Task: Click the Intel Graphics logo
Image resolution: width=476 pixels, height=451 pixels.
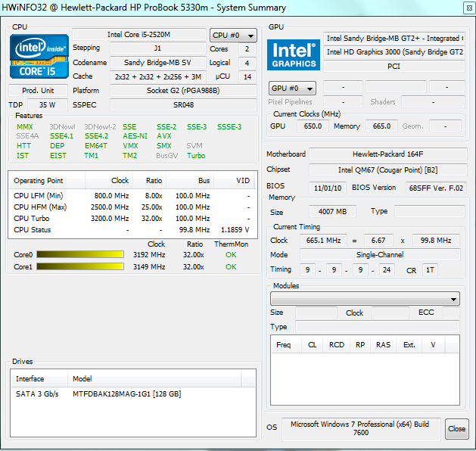Action: click(x=294, y=55)
